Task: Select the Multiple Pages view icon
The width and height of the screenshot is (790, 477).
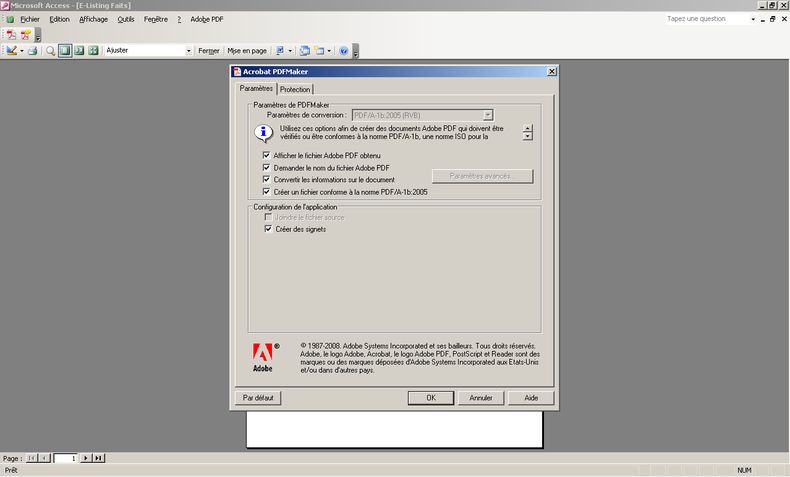Action: tap(93, 50)
